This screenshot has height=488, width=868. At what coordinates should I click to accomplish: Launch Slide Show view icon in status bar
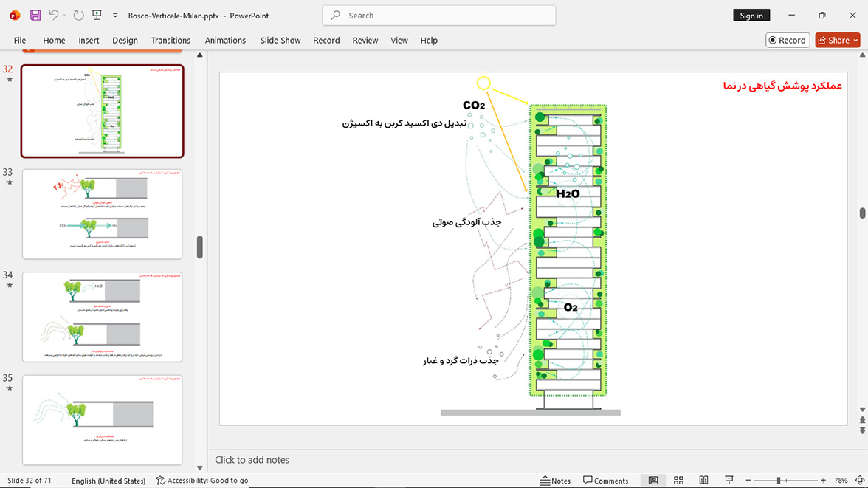pyautogui.click(x=729, y=480)
